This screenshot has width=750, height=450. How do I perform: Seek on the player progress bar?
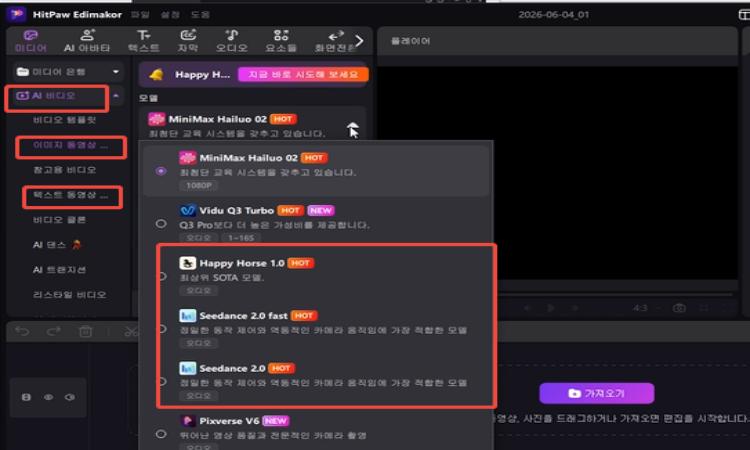pos(615,294)
